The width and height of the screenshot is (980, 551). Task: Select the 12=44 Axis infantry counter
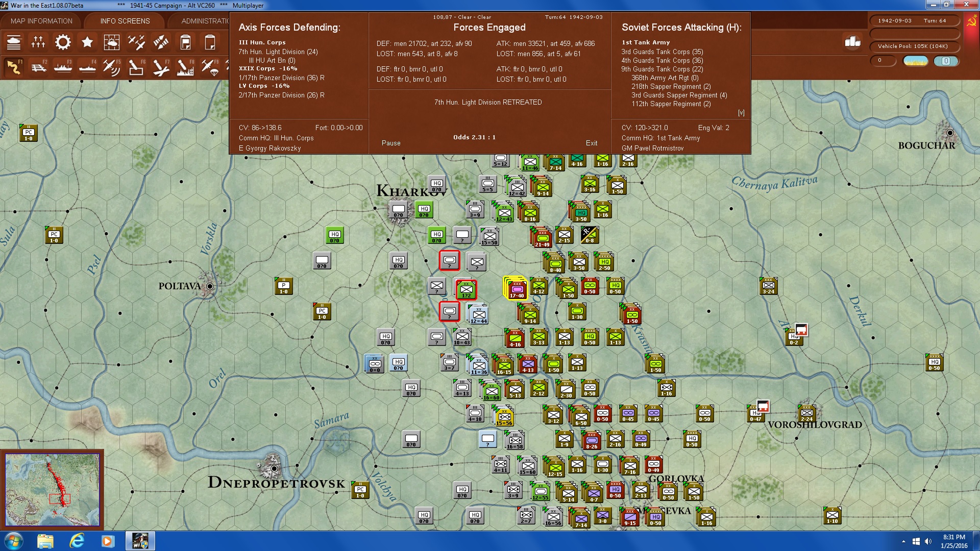click(x=479, y=314)
